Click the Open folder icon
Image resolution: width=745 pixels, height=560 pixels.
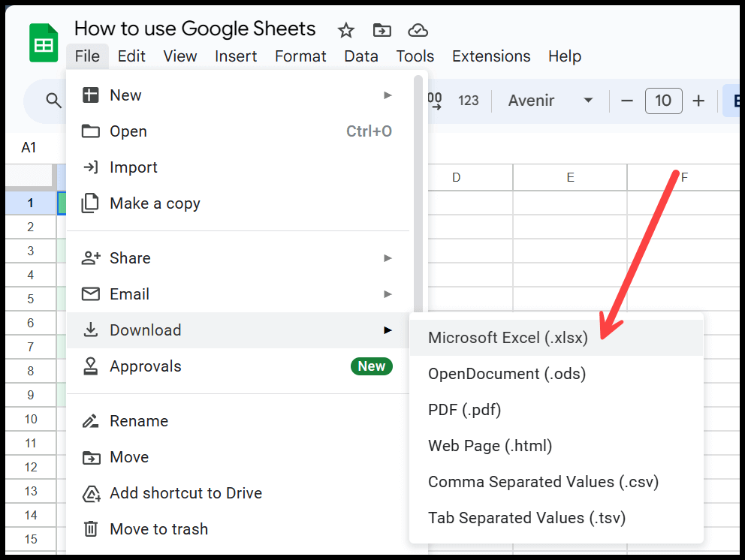click(x=90, y=131)
